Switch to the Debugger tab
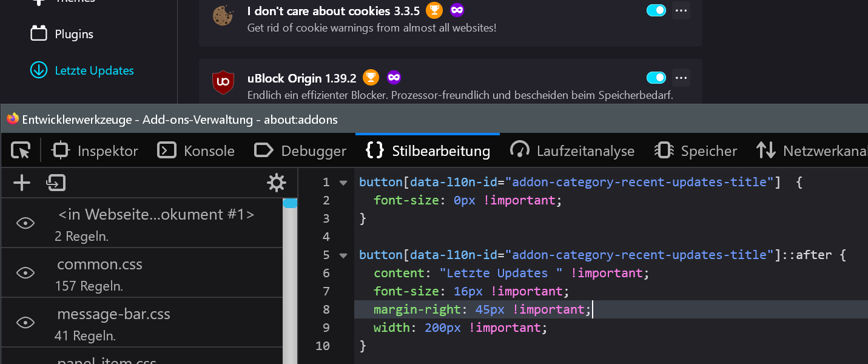The height and width of the screenshot is (364, 868). click(x=300, y=150)
